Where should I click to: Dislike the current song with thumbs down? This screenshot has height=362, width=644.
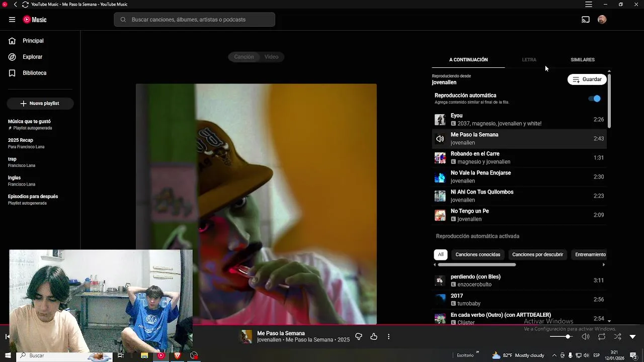(359, 336)
